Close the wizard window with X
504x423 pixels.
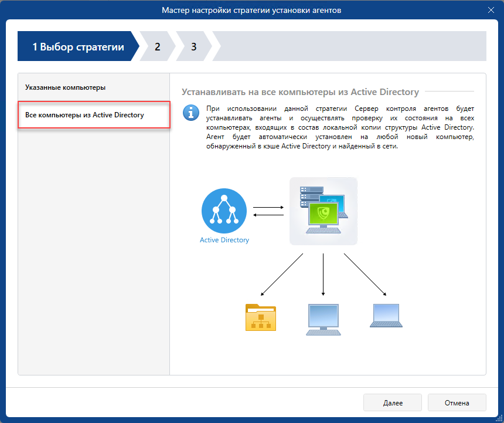(491, 11)
